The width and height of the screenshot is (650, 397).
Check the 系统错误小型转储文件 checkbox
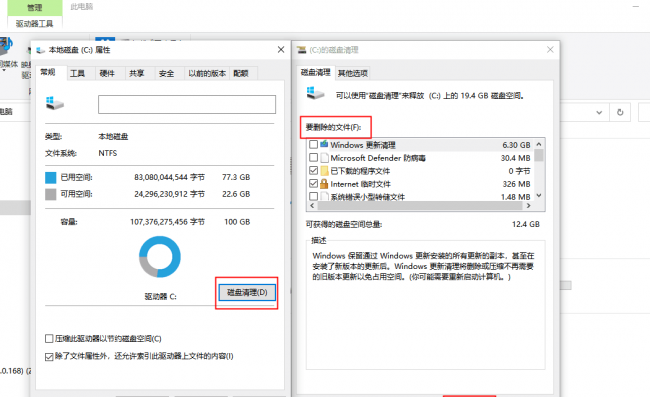pyautogui.click(x=313, y=196)
